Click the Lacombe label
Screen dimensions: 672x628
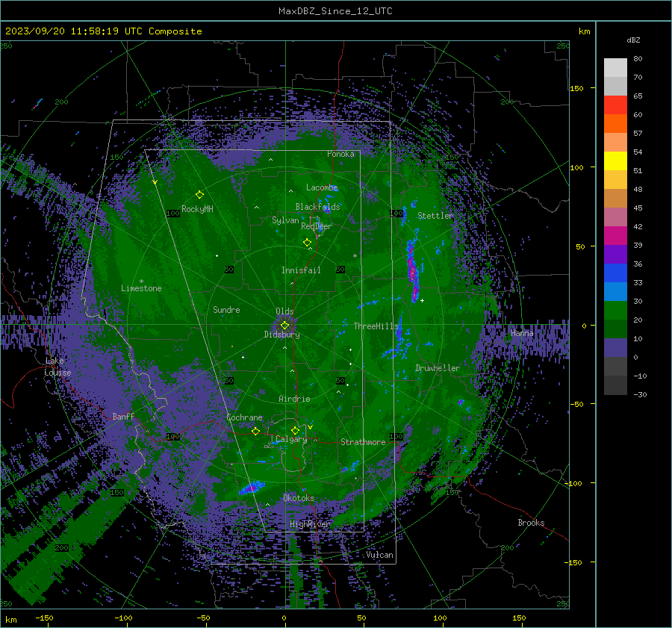coord(322,187)
